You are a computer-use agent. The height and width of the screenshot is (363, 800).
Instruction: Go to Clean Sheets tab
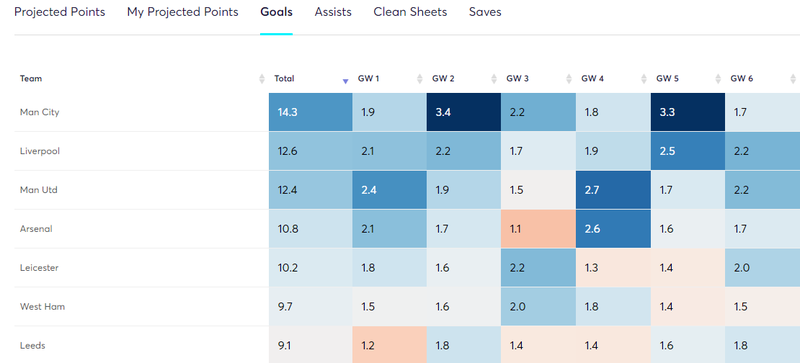pyautogui.click(x=410, y=12)
